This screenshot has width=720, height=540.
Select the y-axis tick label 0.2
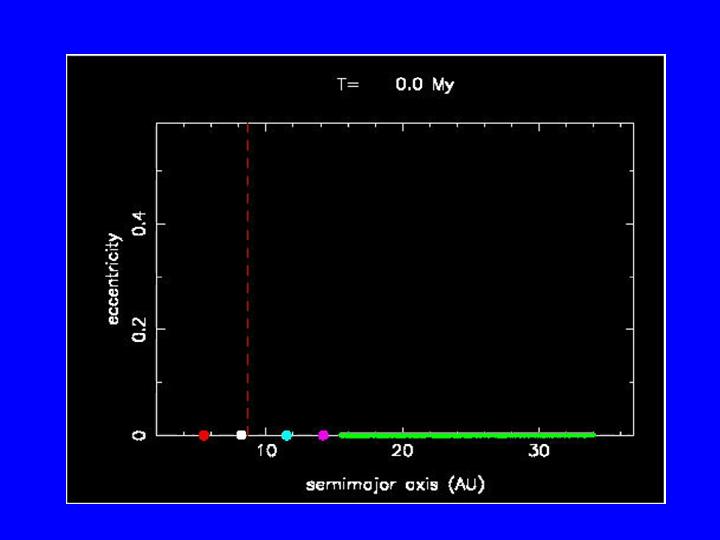point(140,328)
